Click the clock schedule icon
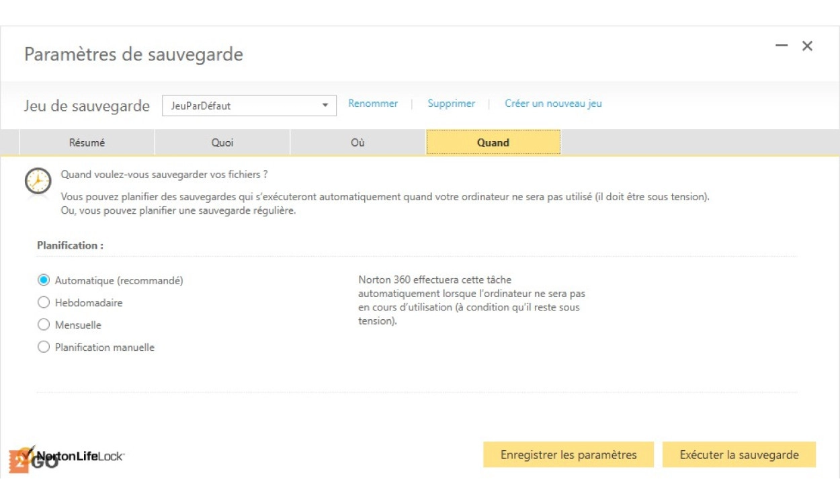 click(38, 181)
